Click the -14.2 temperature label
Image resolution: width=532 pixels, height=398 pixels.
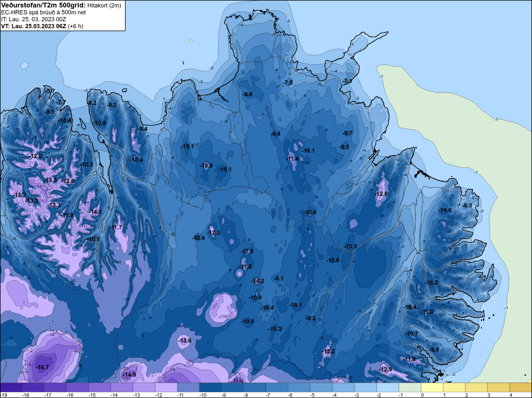258,281
